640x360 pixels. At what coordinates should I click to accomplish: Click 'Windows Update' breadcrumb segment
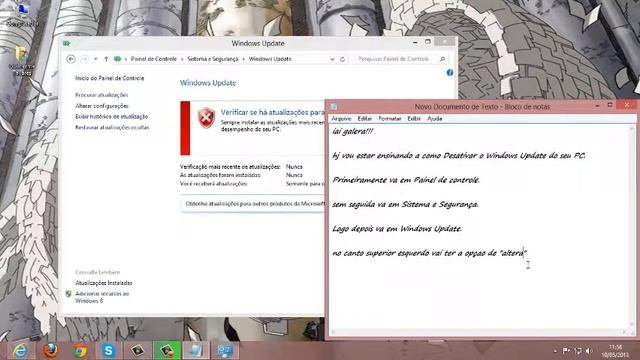[x=270, y=59]
